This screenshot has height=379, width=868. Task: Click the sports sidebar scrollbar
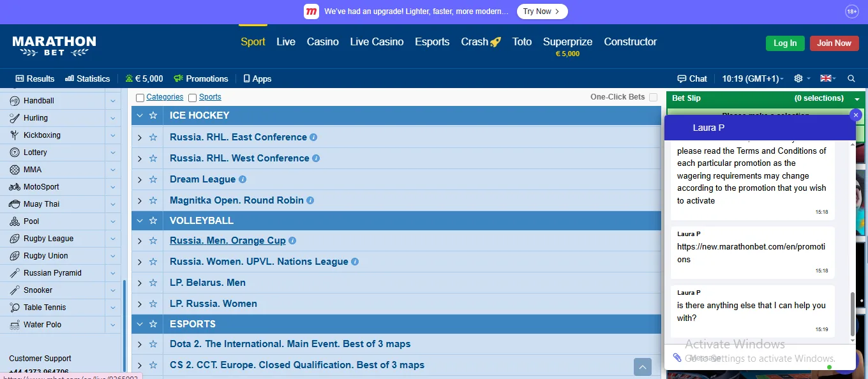click(124, 325)
